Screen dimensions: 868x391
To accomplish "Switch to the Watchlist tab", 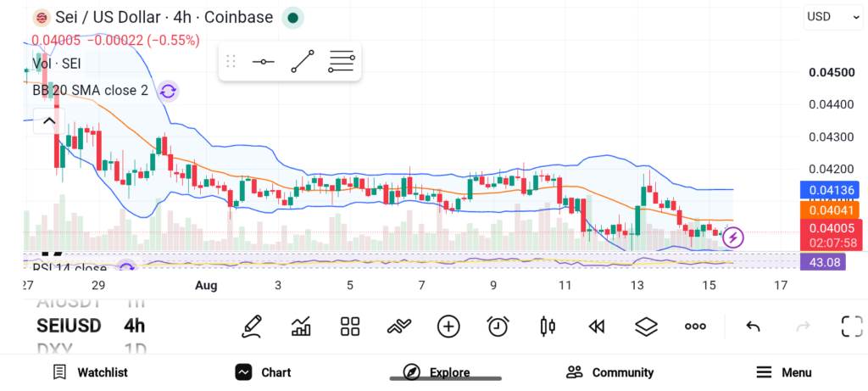I will pos(90,372).
